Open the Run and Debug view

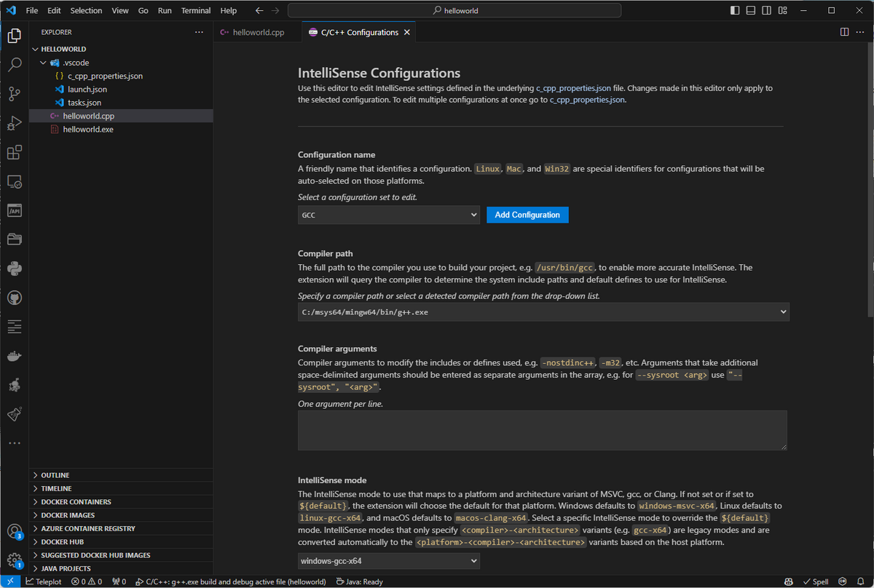click(x=14, y=123)
